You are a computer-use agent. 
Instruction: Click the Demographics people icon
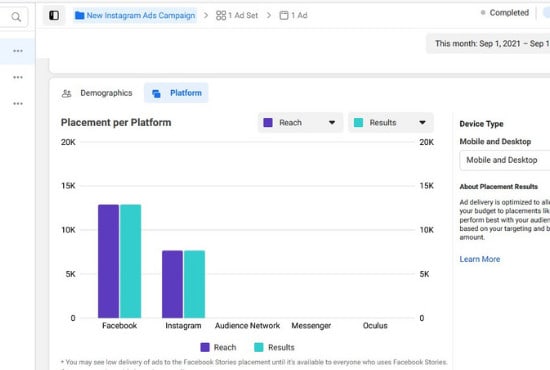click(66, 93)
